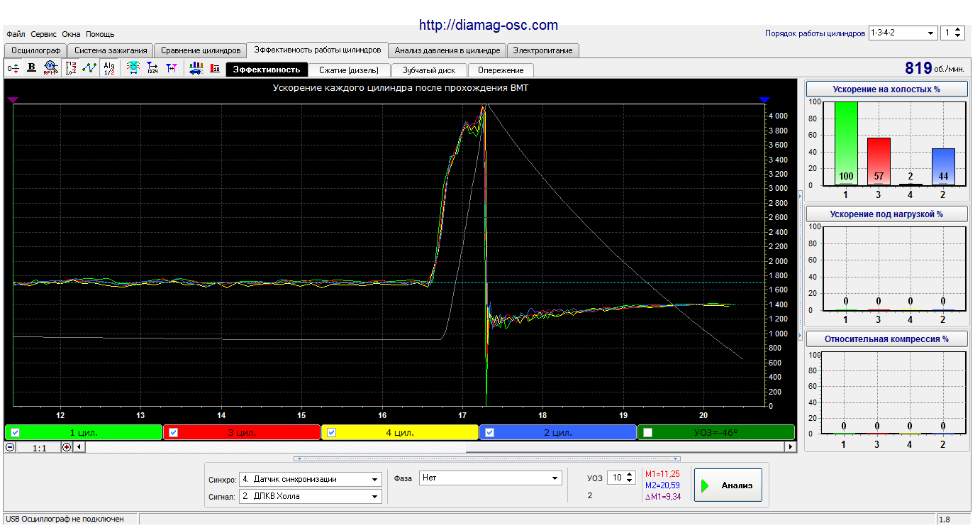This screenshot has width=980, height=528.
Task: Decrease the УОЗ stepper value
Action: pyautogui.click(x=630, y=481)
